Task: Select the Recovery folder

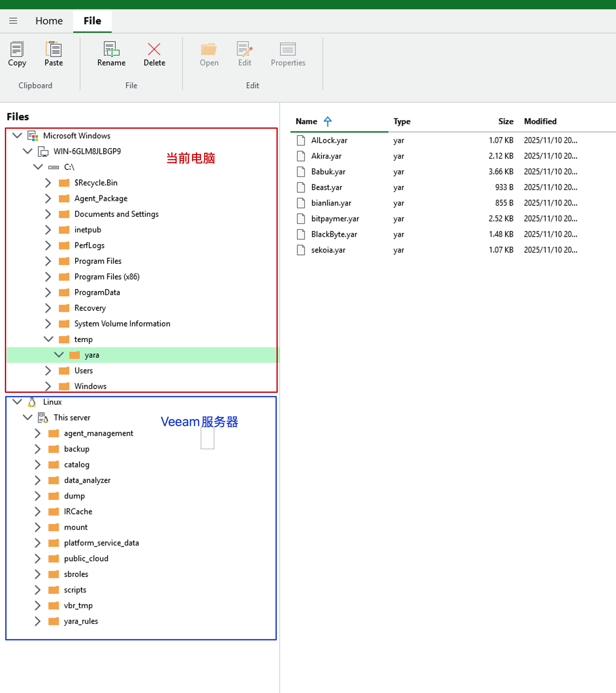Action: click(x=90, y=308)
